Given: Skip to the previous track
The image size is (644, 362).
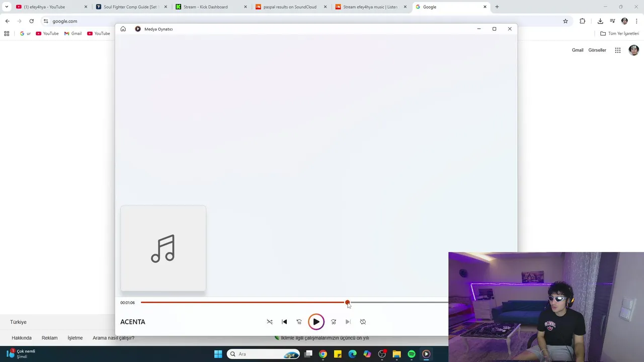Looking at the screenshot, I should pyautogui.click(x=284, y=322).
